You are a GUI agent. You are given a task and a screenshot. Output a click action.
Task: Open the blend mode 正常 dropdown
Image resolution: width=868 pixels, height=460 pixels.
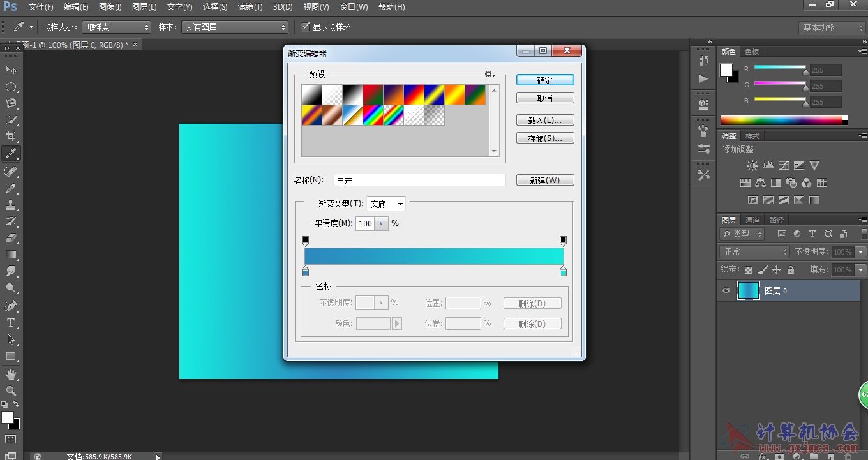[754, 252]
